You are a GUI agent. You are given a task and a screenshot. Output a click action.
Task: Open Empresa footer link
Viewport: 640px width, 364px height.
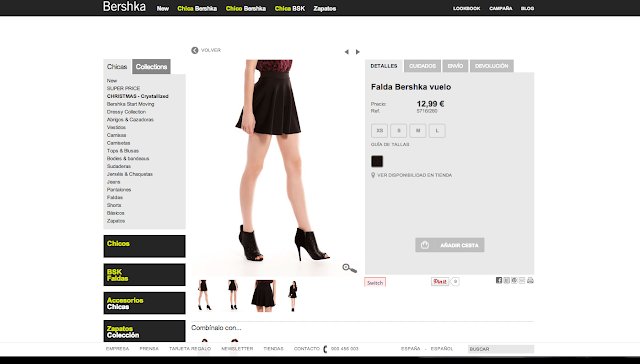click(x=118, y=348)
